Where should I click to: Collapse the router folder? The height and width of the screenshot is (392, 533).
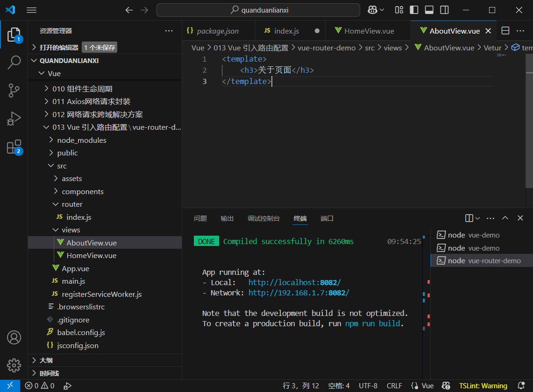click(72, 204)
